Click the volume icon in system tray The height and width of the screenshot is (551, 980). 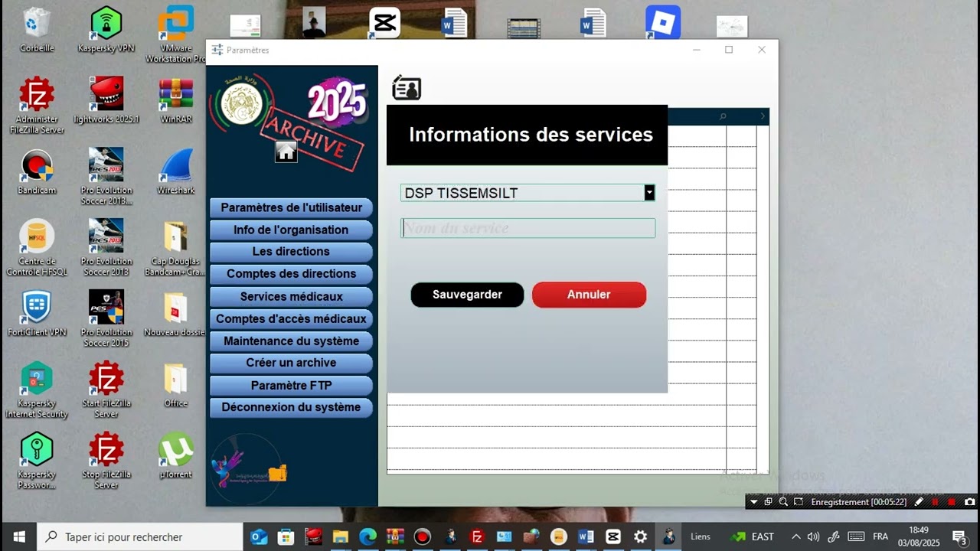pos(814,536)
